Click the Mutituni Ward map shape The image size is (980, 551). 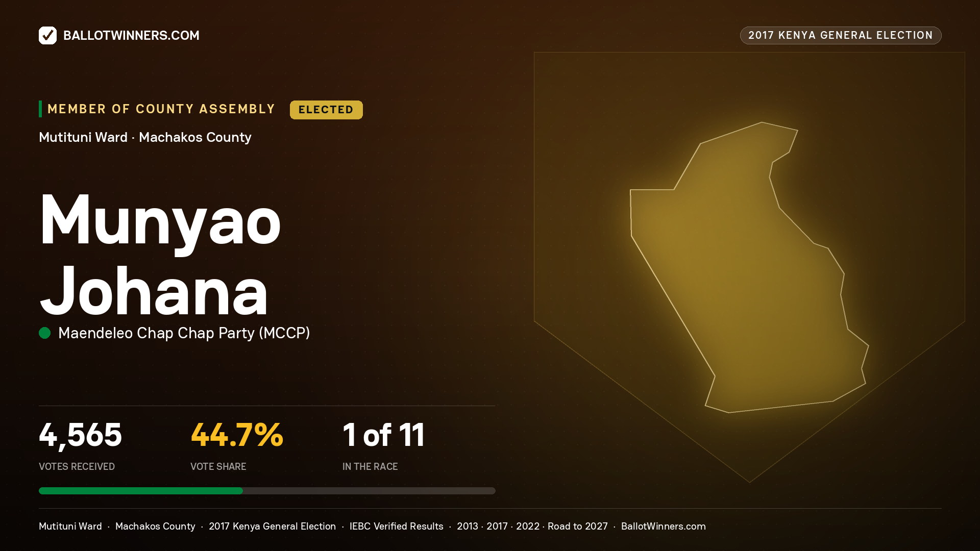749,267
